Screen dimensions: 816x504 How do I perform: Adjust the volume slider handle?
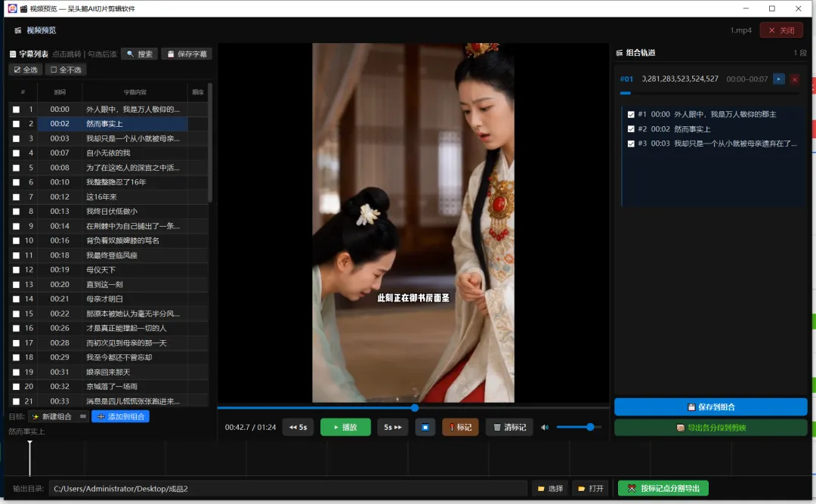(x=590, y=427)
